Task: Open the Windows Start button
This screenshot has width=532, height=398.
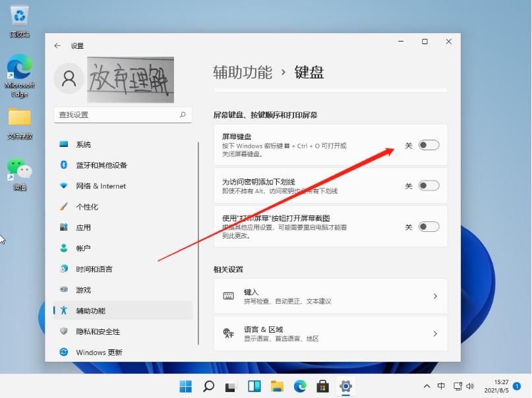Action: pos(186,386)
